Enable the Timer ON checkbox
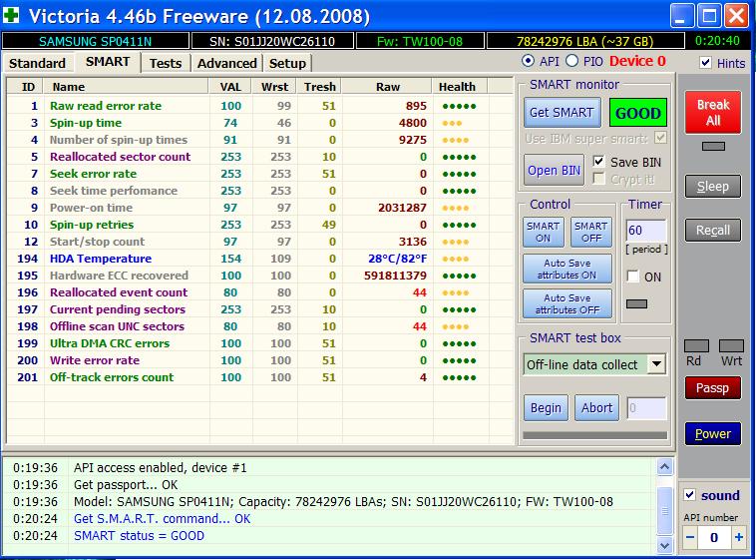 point(632,277)
